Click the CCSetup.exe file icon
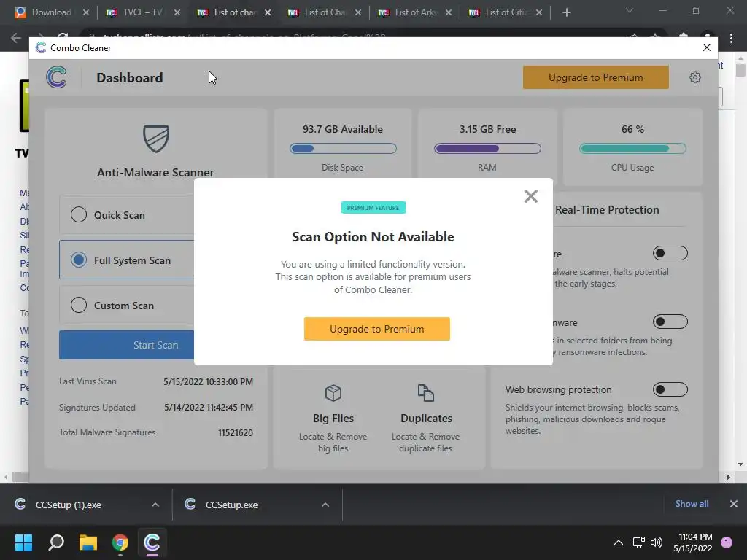Screen dimensions: 747x560 (190, 504)
